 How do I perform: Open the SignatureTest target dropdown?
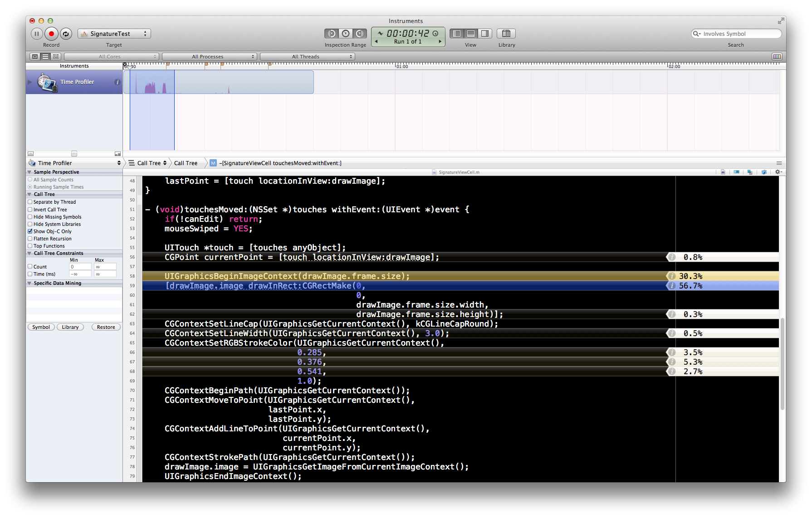(x=114, y=34)
